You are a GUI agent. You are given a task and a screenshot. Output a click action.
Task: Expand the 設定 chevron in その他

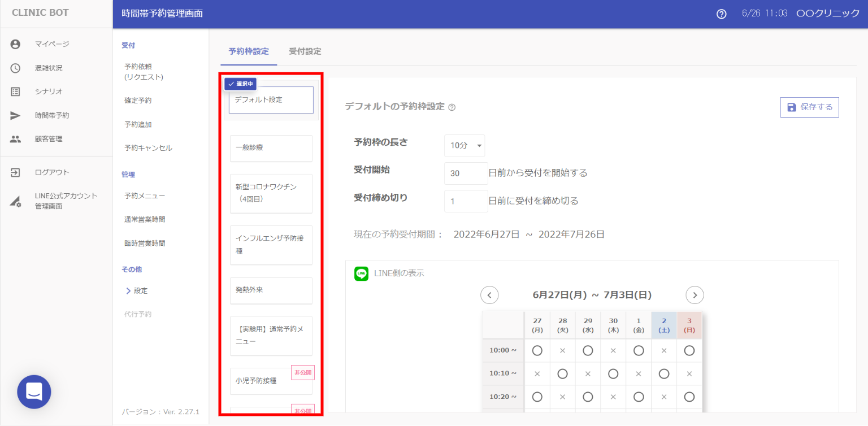coord(128,291)
